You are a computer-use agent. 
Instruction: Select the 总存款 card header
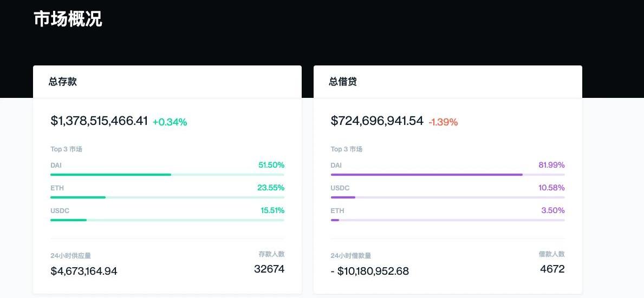(63, 82)
